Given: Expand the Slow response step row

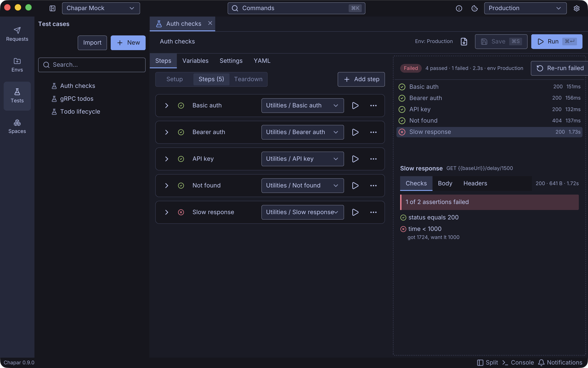Looking at the screenshot, I should [x=166, y=212].
